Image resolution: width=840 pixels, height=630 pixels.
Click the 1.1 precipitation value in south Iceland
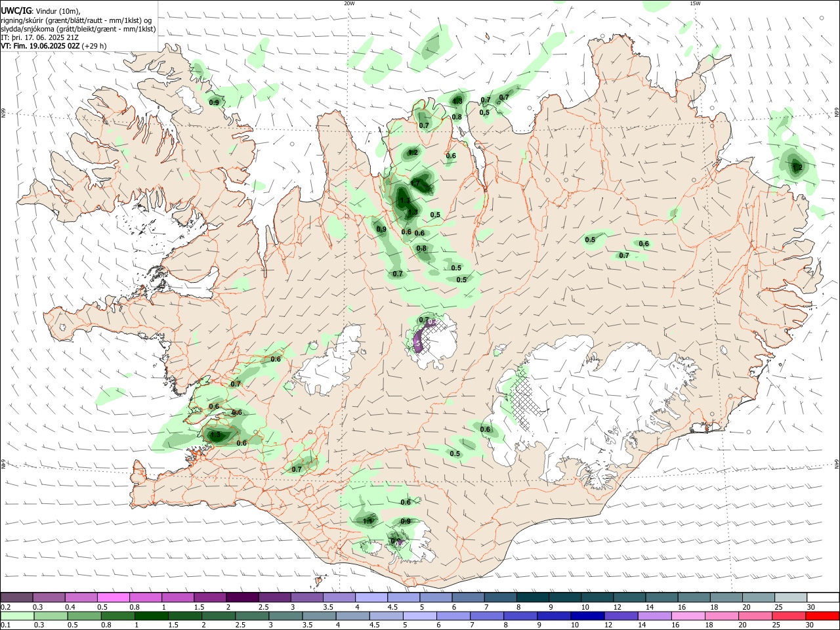click(x=367, y=521)
